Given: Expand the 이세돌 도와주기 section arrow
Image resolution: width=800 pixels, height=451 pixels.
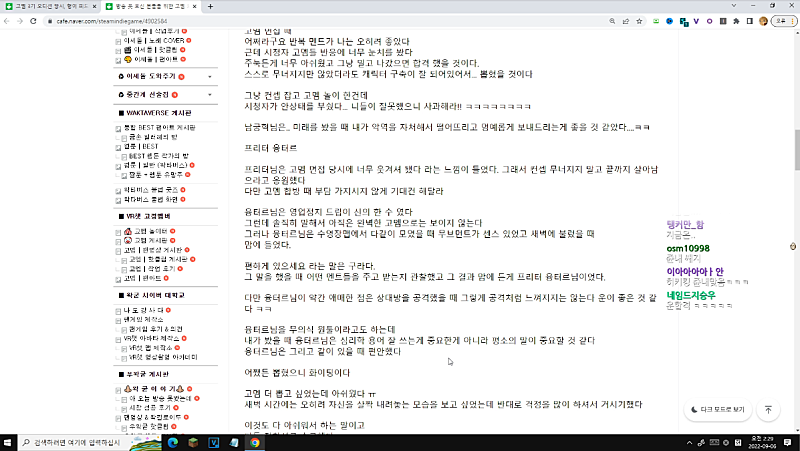Looking at the screenshot, I should 210,77.
